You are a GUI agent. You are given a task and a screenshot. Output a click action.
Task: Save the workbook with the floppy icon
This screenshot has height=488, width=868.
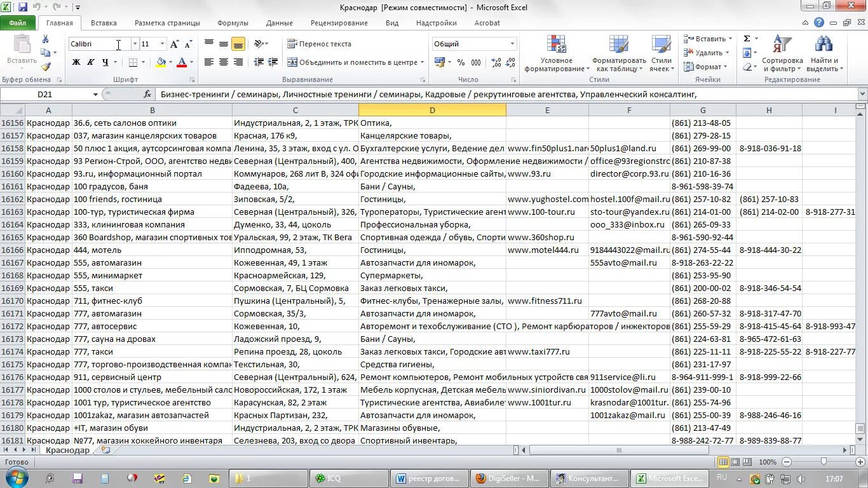click(23, 7)
